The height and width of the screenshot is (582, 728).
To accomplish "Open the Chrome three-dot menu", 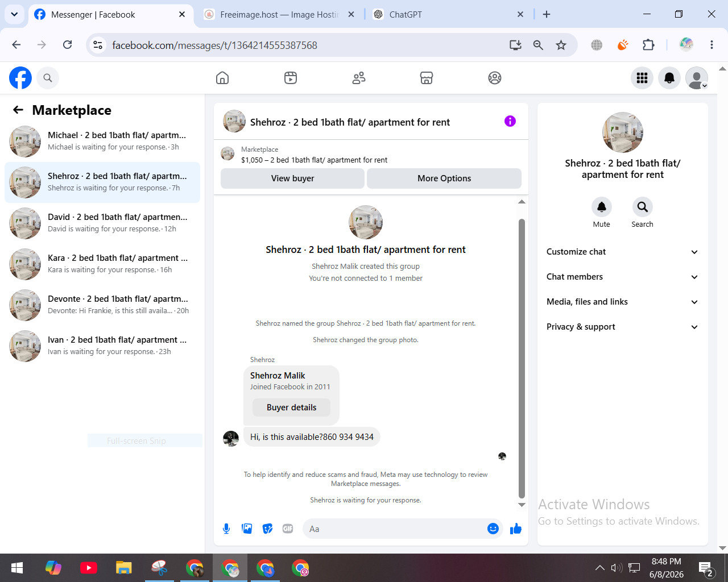I will (x=712, y=45).
